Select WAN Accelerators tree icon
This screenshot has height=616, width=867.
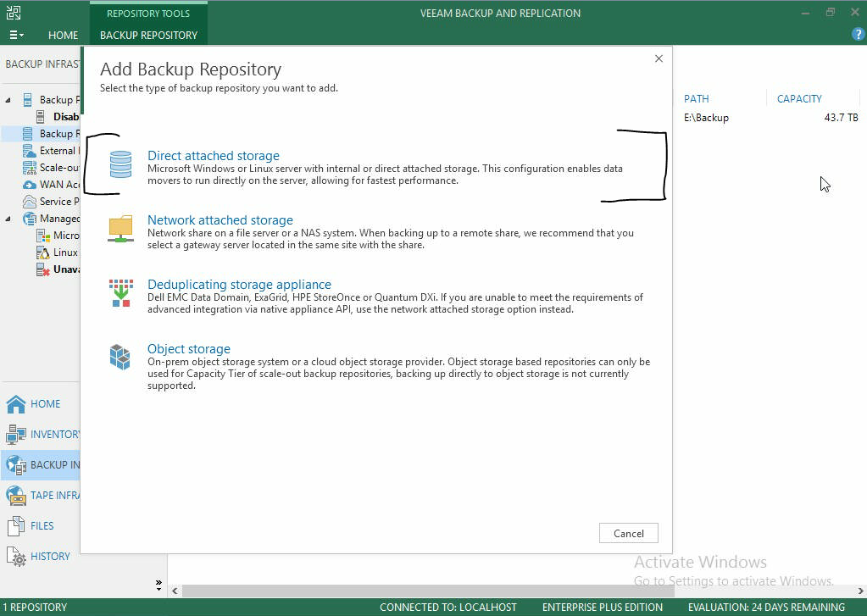tap(30, 184)
